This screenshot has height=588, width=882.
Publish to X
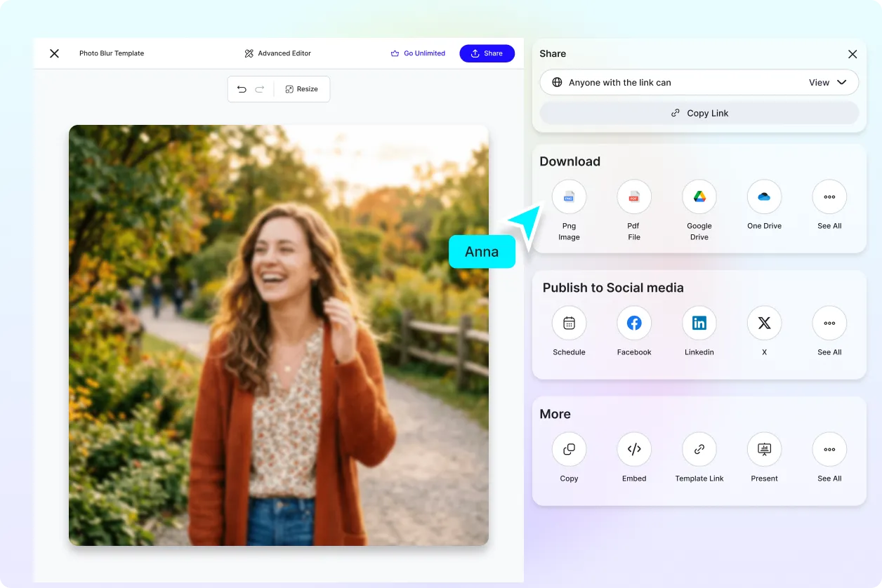(x=764, y=323)
